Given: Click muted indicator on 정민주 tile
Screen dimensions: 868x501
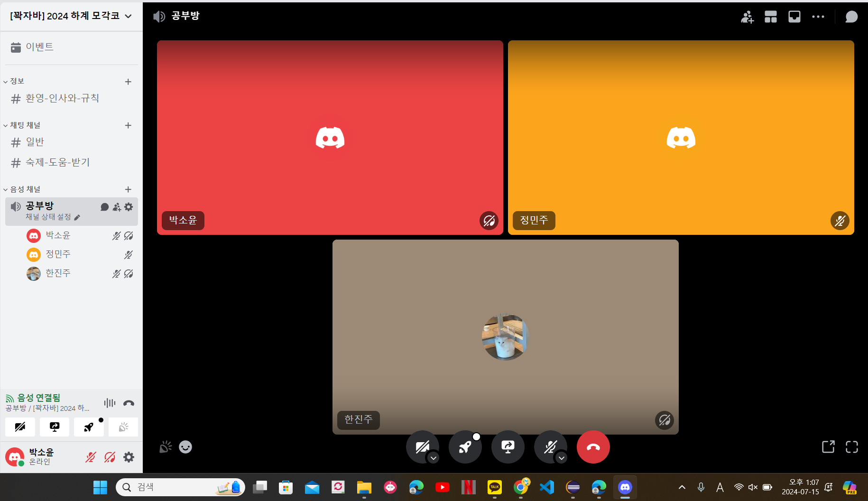Looking at the screenshot, I should [840, 221].
